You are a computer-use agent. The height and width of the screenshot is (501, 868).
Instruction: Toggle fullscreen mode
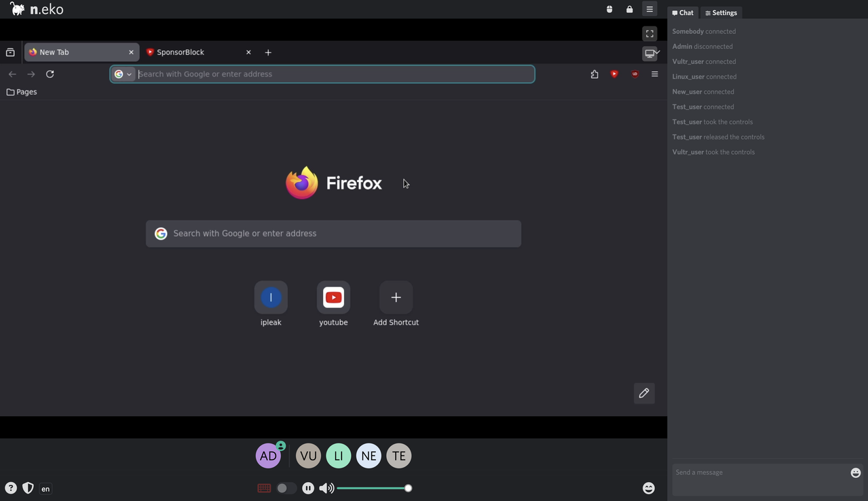point(649,33)
